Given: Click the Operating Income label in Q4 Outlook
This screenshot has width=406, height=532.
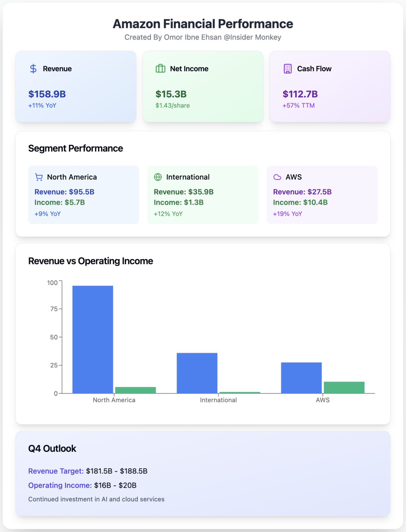Looking at the screenshot, I should pyautogui.click(x=60, y=485).
